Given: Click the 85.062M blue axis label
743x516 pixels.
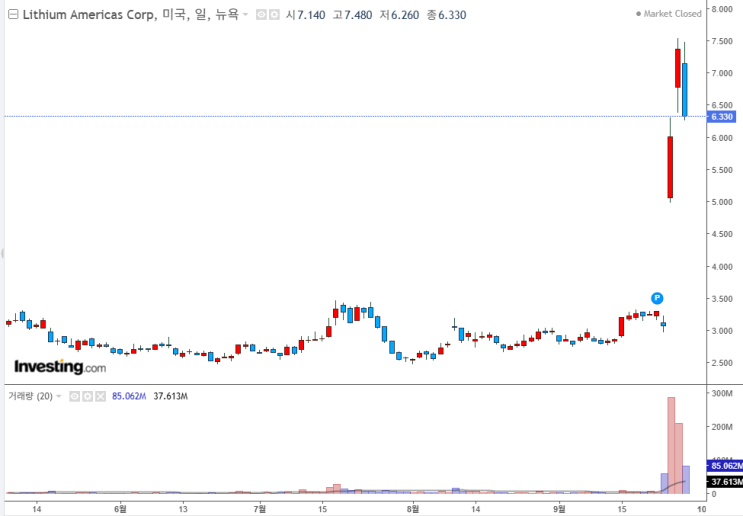Looking at the screenshot, I should click(725, 466).
